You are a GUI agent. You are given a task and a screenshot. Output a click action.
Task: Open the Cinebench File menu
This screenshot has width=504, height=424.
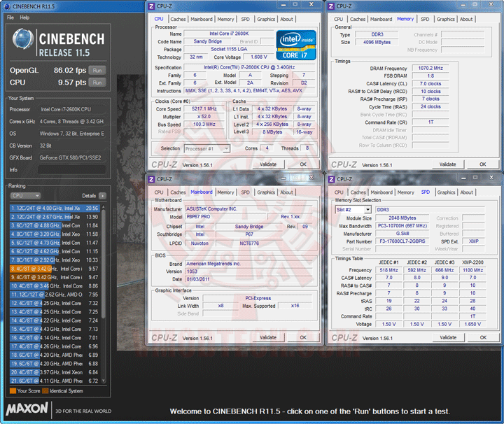[x=10, y=17]
